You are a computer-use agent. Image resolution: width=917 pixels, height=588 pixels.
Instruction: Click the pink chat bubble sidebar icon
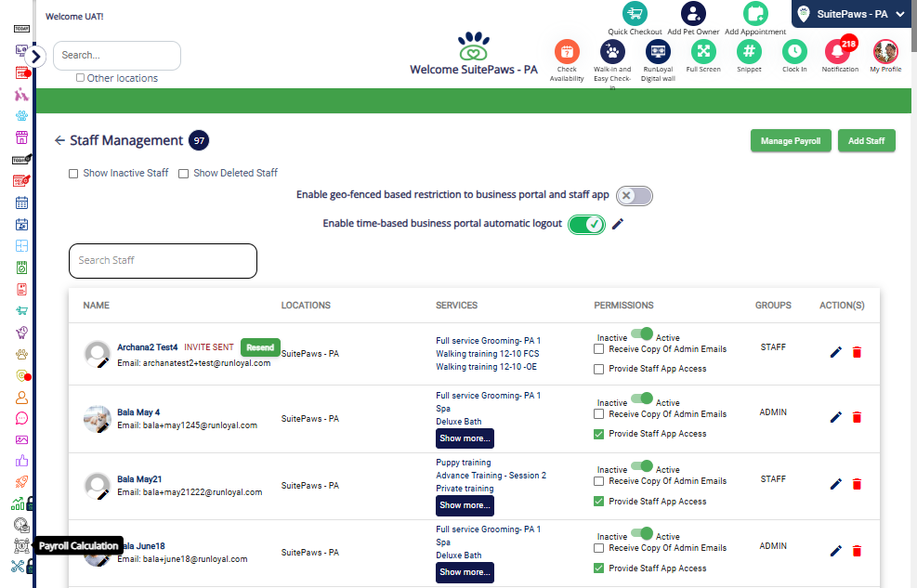[x=21, y=419]
